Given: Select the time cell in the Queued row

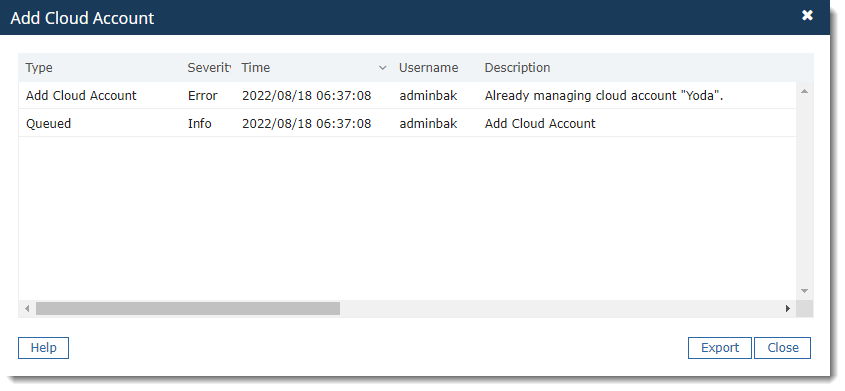Looking at the screenshot, I should coord(307,124).
